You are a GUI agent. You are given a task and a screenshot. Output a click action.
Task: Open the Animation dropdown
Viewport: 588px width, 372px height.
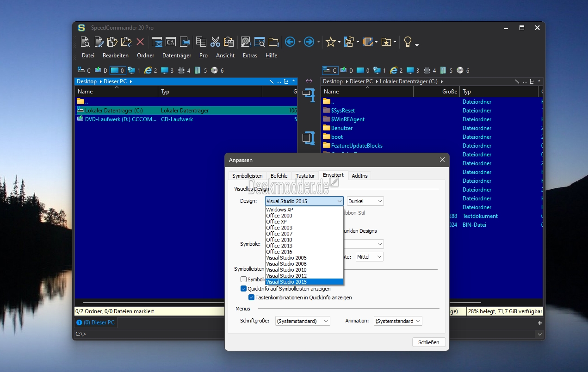(x=398, y=321)
